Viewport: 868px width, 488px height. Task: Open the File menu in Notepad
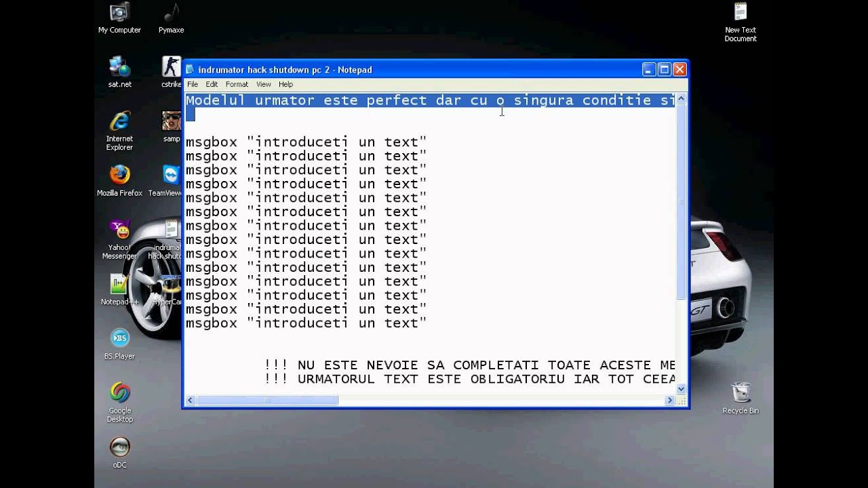coord(193,84)
